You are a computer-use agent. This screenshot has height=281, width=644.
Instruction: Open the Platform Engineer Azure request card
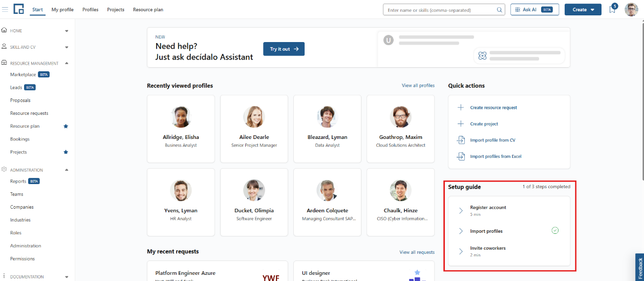217,271
